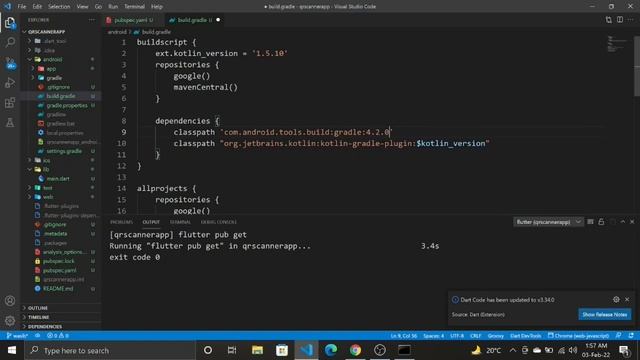Switch to the DEBUG CONSOLE tab
The image size is (640, 360).
point(218,222)
